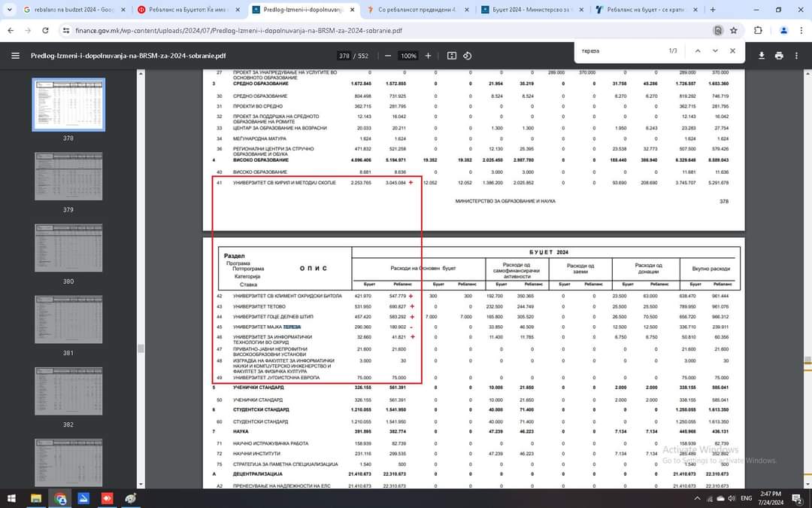Switch to the 'Буџет 2024 - Министерство' tab
This screenshot has width=812, height=508.
click(531, 10)
